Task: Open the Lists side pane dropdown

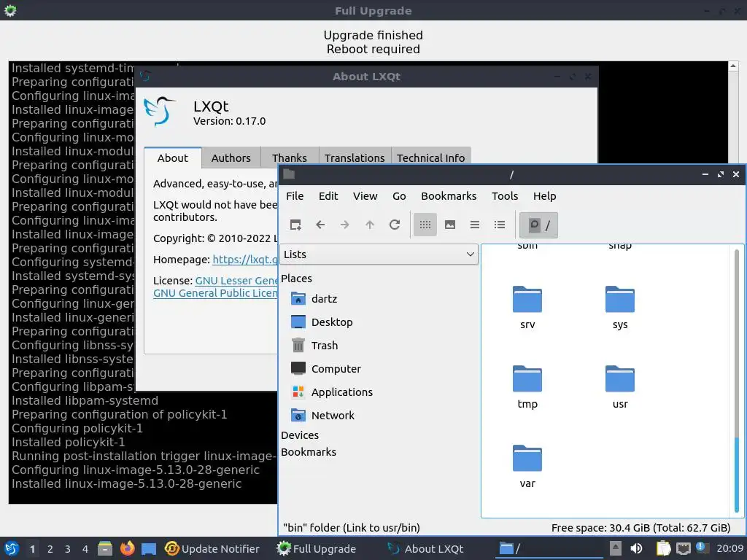Action: pyautogui.click(x=379, y=254)
